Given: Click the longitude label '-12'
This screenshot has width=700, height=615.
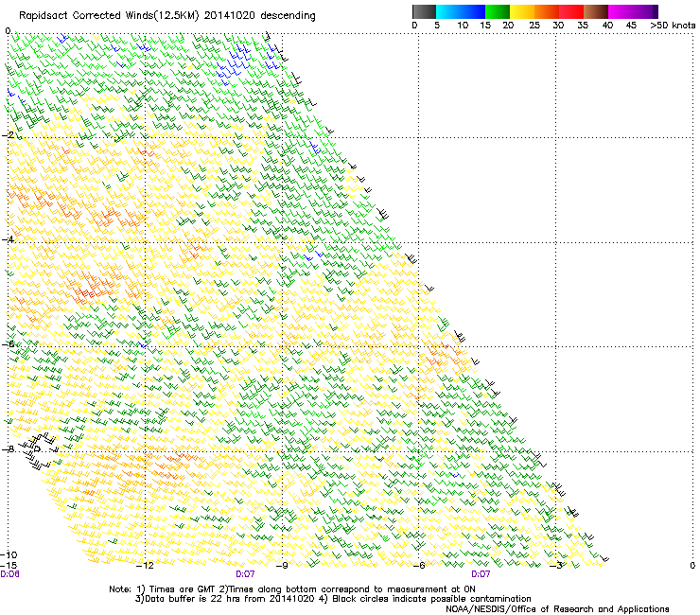Looking at the screenshot, I should pos(145,566).
